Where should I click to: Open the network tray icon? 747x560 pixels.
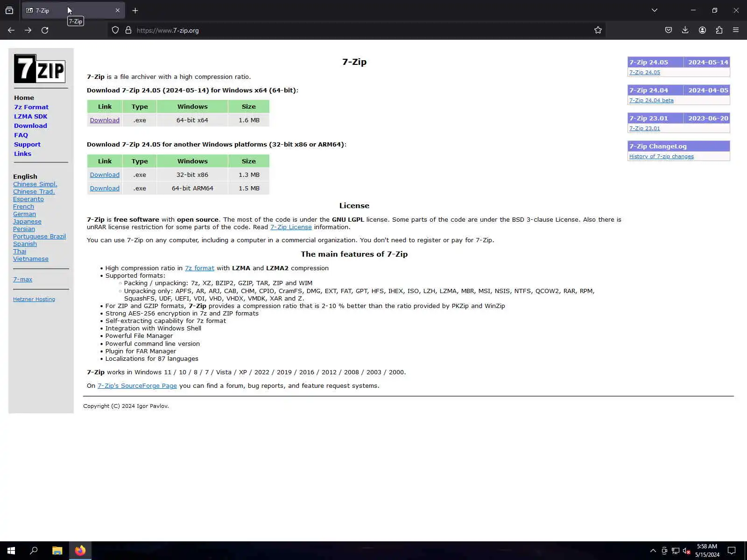[x=675, y=551]
